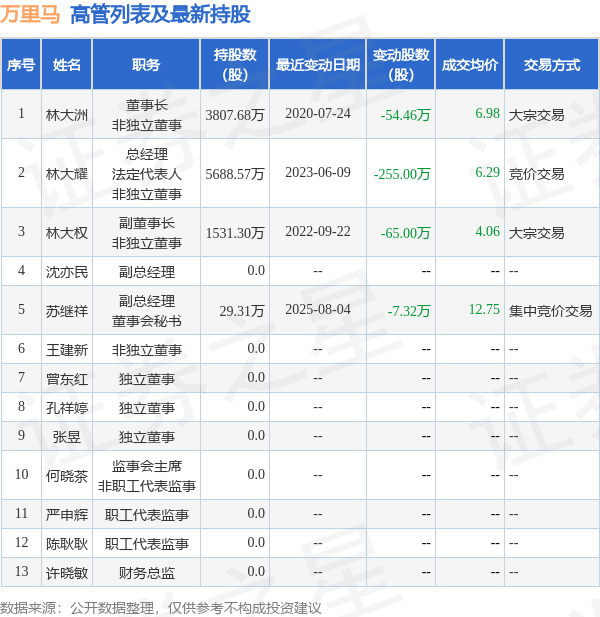This screenshot has width=600, height=617.
Task: Click 0.0 holdings in 沈亦民's row
Action: pos(256,270)
